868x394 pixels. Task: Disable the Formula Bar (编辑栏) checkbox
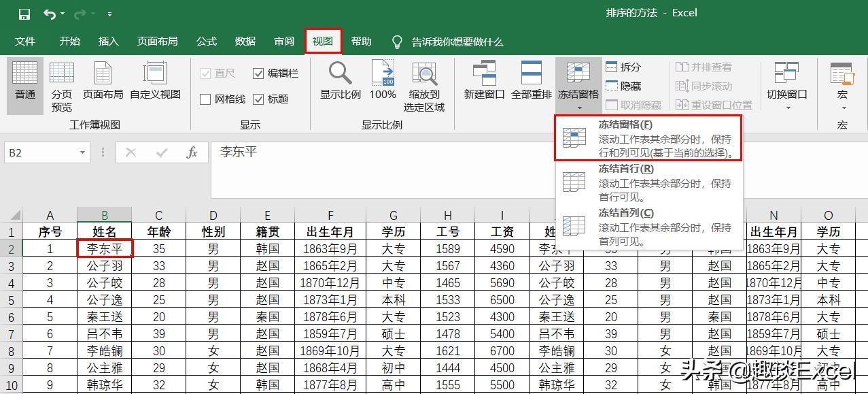259,73
